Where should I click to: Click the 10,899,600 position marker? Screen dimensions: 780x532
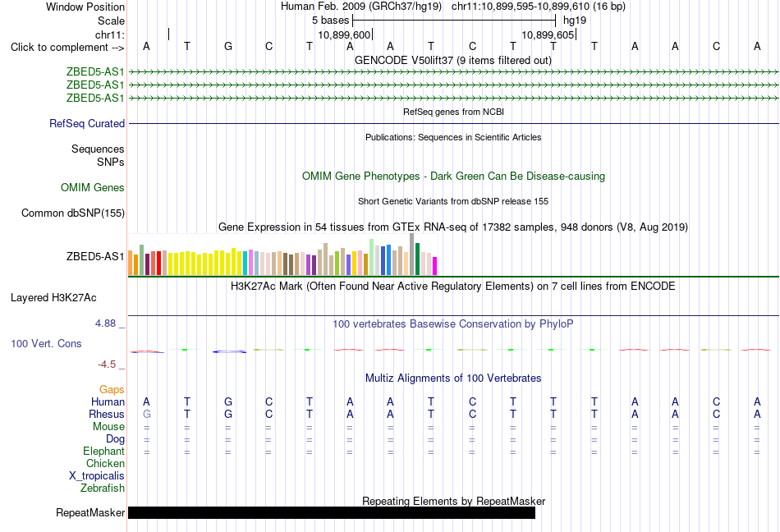coord(344,34)
